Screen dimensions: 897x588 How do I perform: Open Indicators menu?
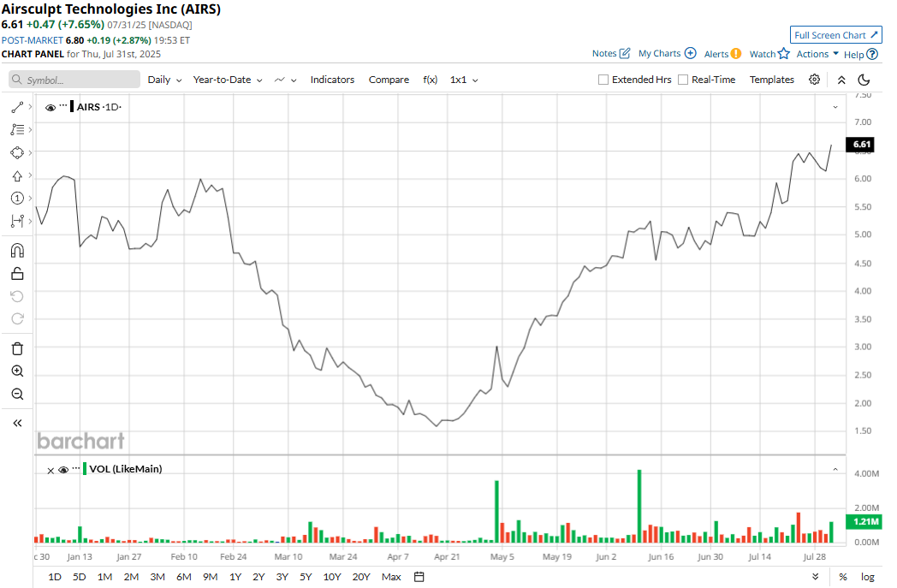coord(332,80)
